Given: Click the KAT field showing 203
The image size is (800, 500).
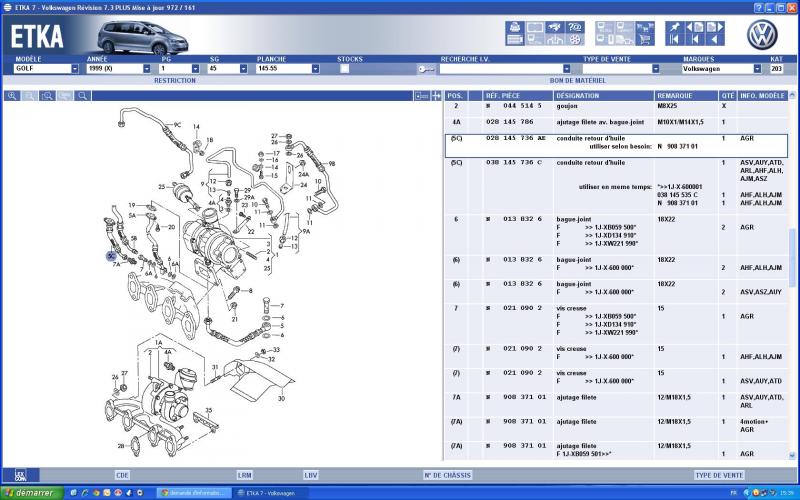Looking at the screenshot, I should point(776,69).
